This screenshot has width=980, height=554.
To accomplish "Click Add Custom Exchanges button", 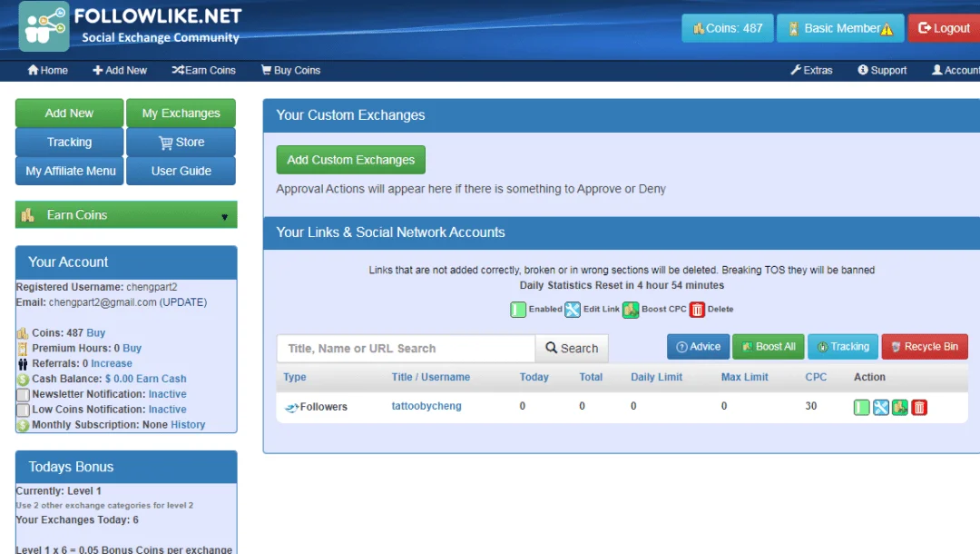I will [x=350, y=160].
